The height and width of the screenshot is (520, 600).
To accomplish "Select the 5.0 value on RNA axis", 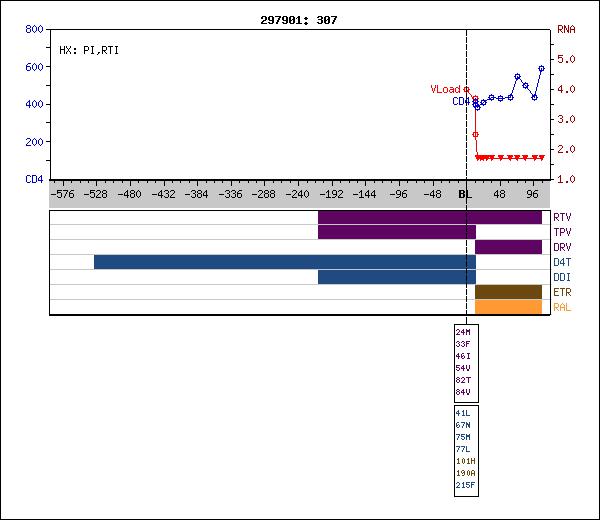I will tap(568, 60).
